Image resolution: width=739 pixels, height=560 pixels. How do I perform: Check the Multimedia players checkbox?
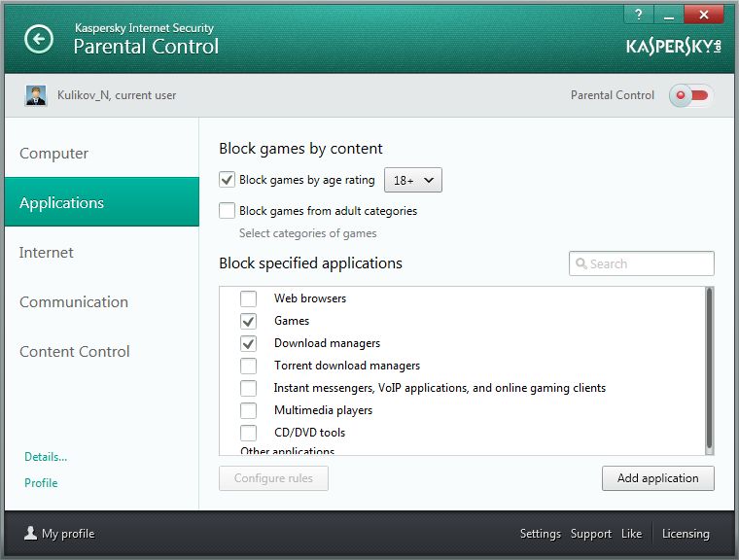248,410
